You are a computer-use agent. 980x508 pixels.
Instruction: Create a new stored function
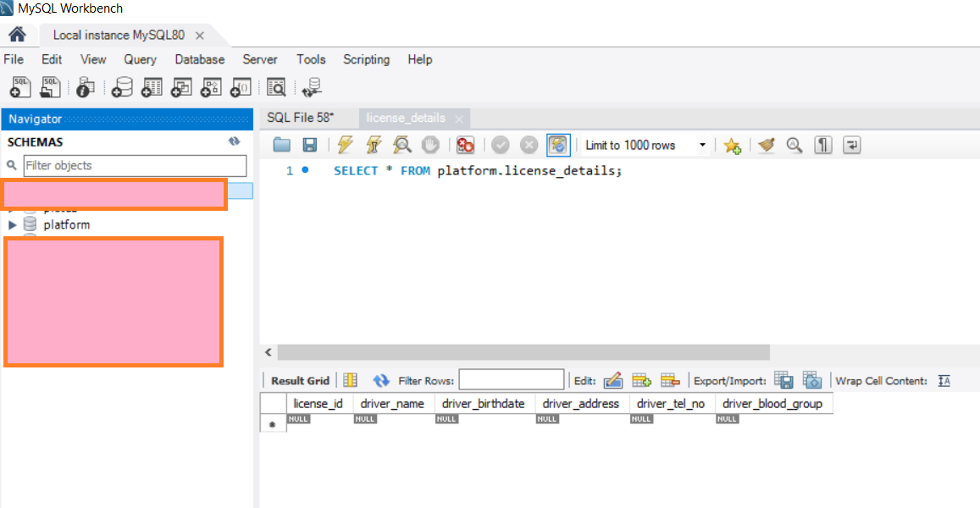pos(240,86)
